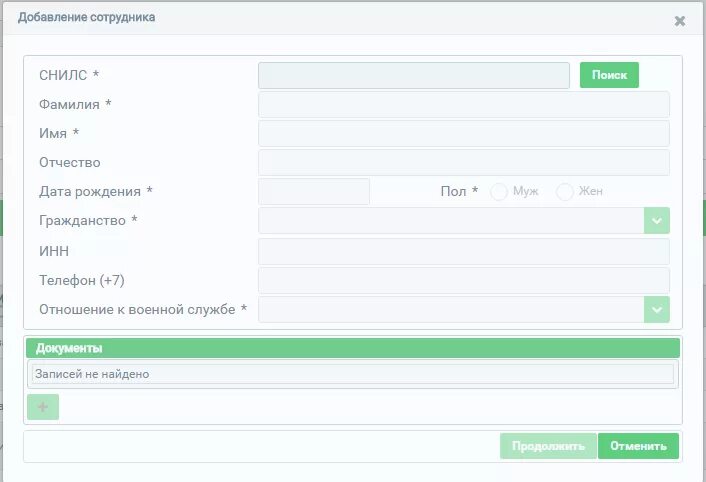Click the Отчество input field
Image resolution: width=706 pixels, height=482 pixels.
(464, 162)
